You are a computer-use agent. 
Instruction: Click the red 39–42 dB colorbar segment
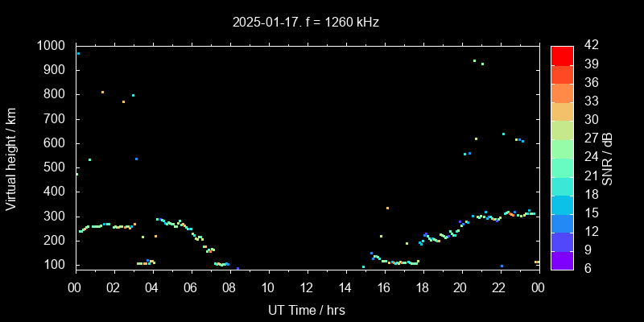(562, 56)
